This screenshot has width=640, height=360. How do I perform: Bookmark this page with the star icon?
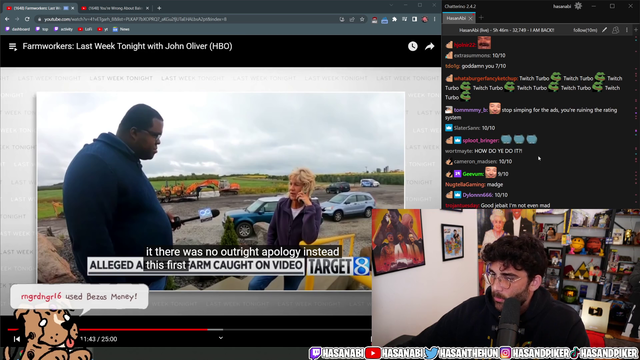[362, 19]
